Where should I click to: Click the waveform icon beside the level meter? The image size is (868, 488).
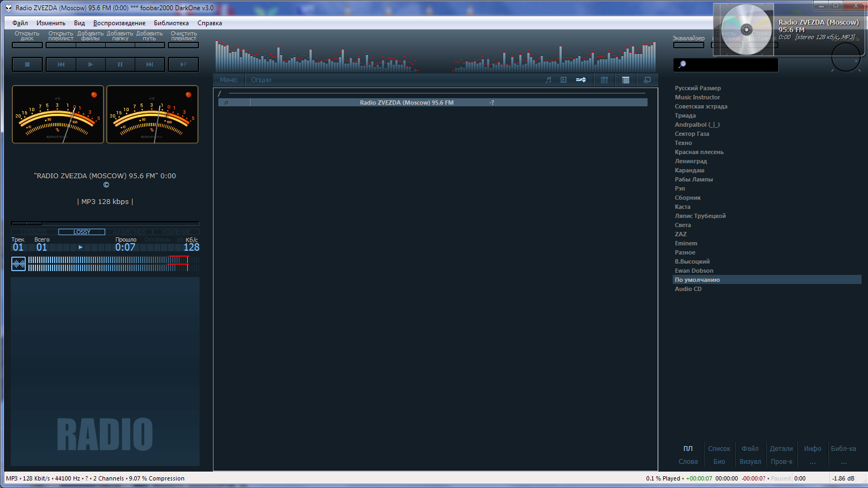pyautogui.click(x=19, y=264)
